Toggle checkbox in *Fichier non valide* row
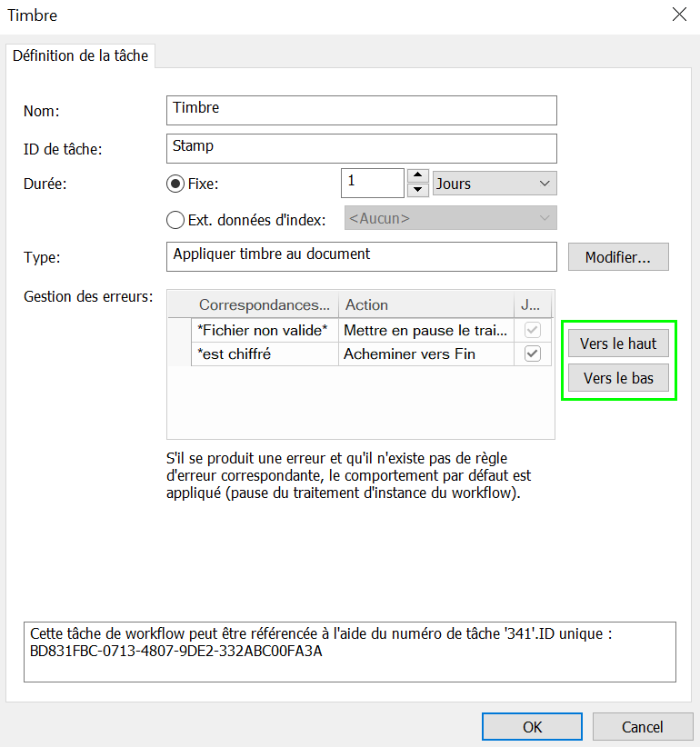This screenshot has height=747, width=700. 533,331
